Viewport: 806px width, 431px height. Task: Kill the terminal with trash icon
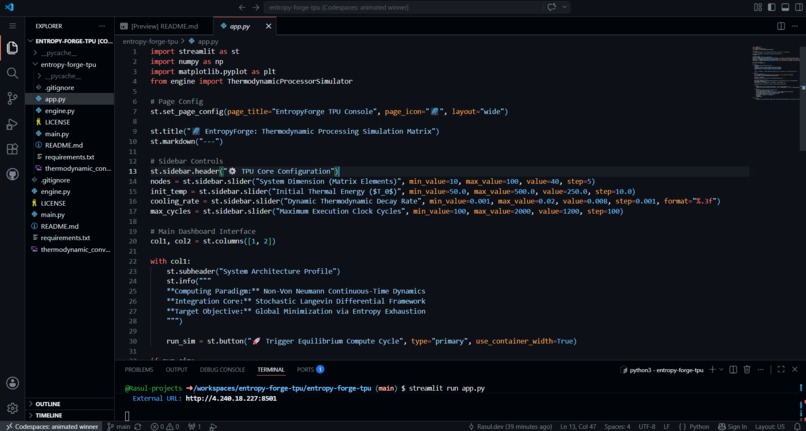747,370
